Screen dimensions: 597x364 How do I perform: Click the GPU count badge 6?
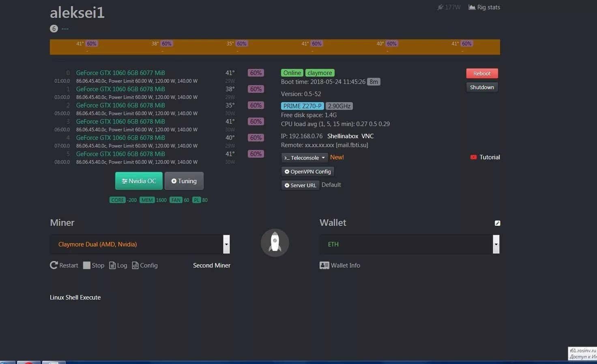point(54,28)
